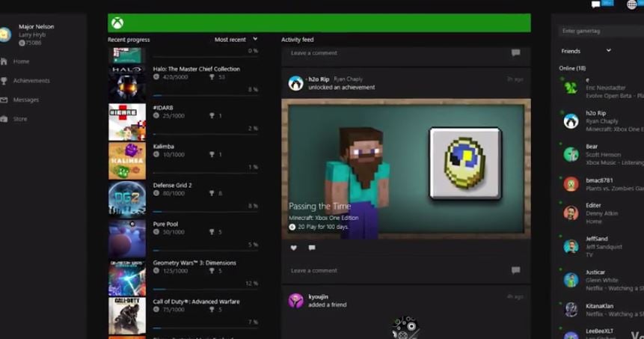Open the Kalimba game thumbnail

pos(127,161)
